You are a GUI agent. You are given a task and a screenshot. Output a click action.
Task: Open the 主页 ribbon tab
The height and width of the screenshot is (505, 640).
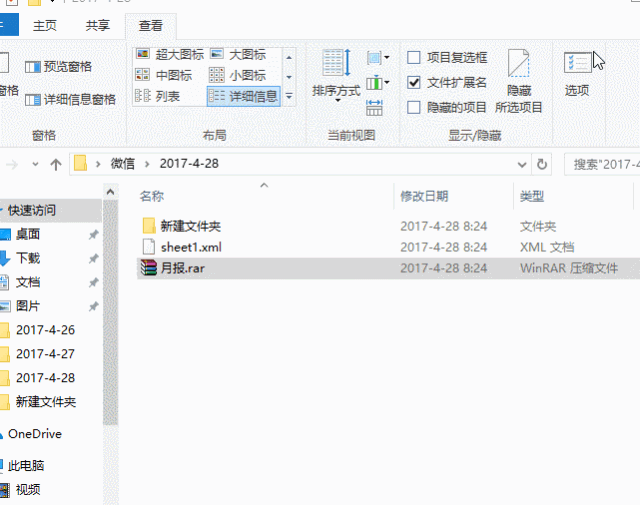[x=44, y=26]
